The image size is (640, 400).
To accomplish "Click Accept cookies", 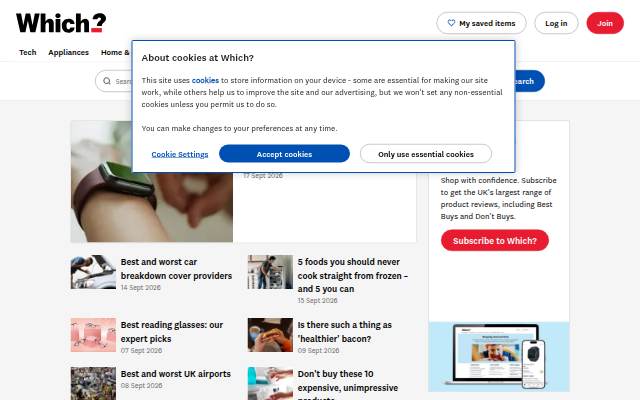I will pos(284,154).
